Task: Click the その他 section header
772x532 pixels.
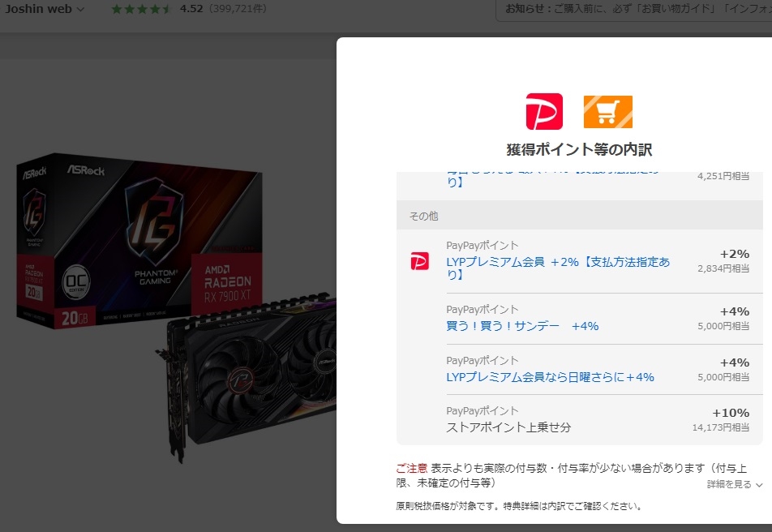Action: 580,216
